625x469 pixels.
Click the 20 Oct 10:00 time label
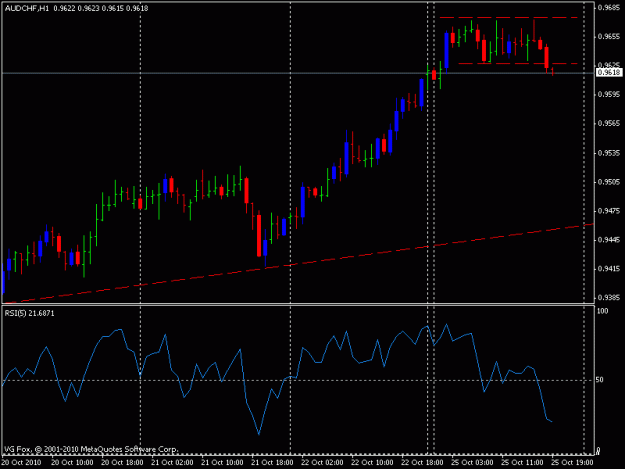pos(72,463)
